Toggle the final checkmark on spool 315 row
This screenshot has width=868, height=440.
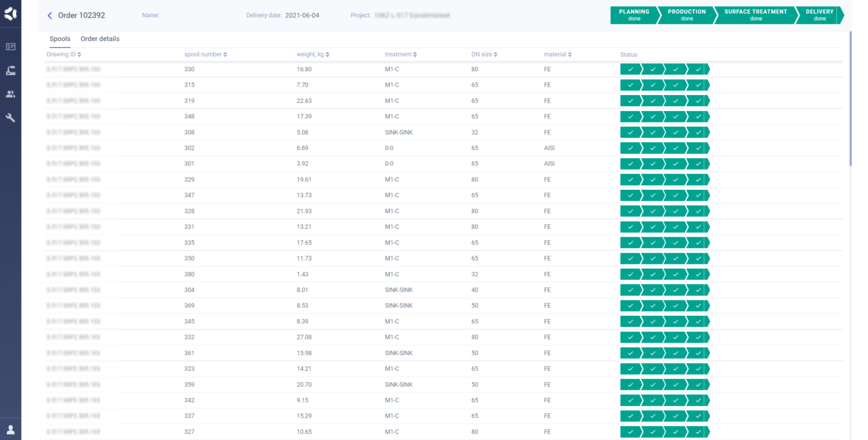point(698,84)
